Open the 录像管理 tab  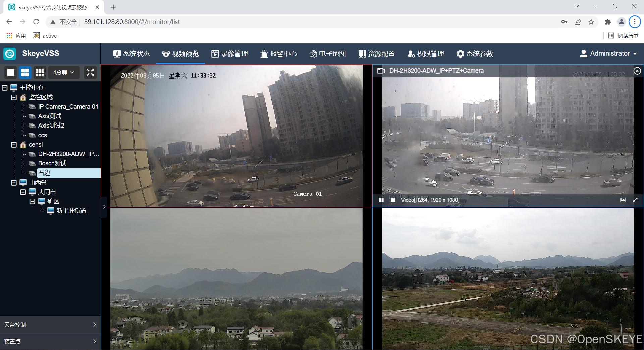[x=229, y=54]
